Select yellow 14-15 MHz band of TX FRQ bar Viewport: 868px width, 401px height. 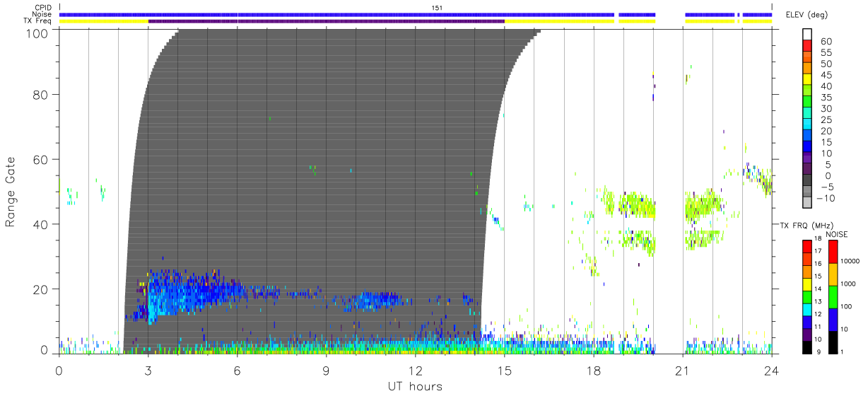(x=808, y=283)
